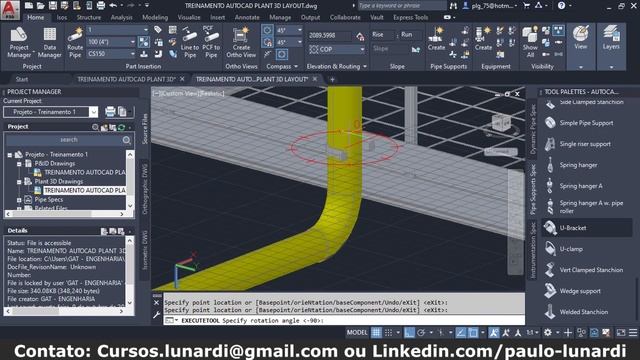This screenshot has height=360, width=640.
Task: Click Create in Equipment panel
Action: 483,39
